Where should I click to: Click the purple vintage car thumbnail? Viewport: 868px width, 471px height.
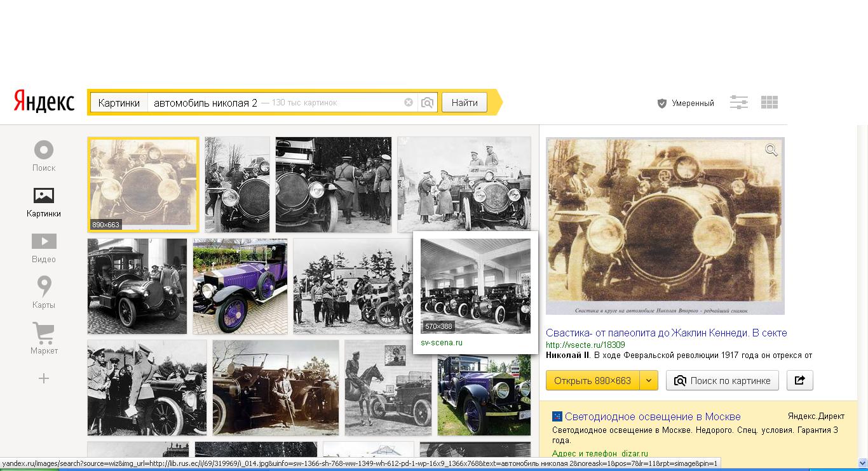[x=240, y=286]
